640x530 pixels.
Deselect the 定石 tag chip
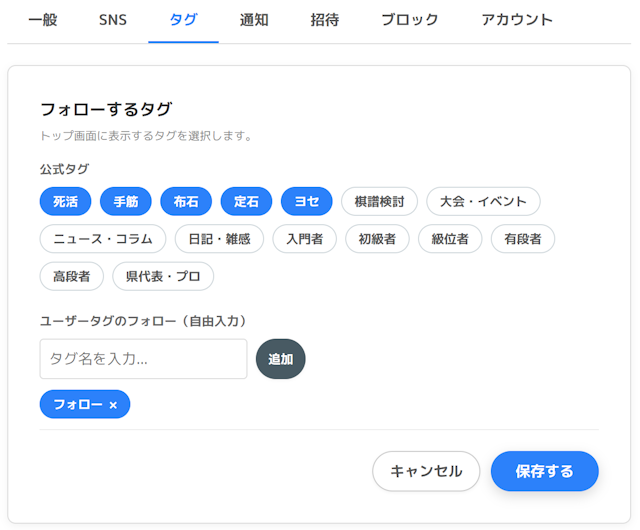246,201
